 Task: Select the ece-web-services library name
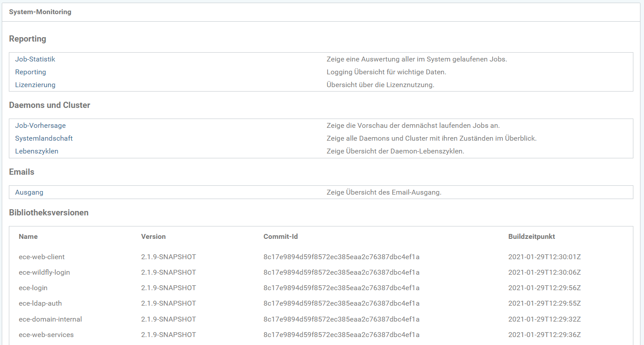[x=46, y=335]
